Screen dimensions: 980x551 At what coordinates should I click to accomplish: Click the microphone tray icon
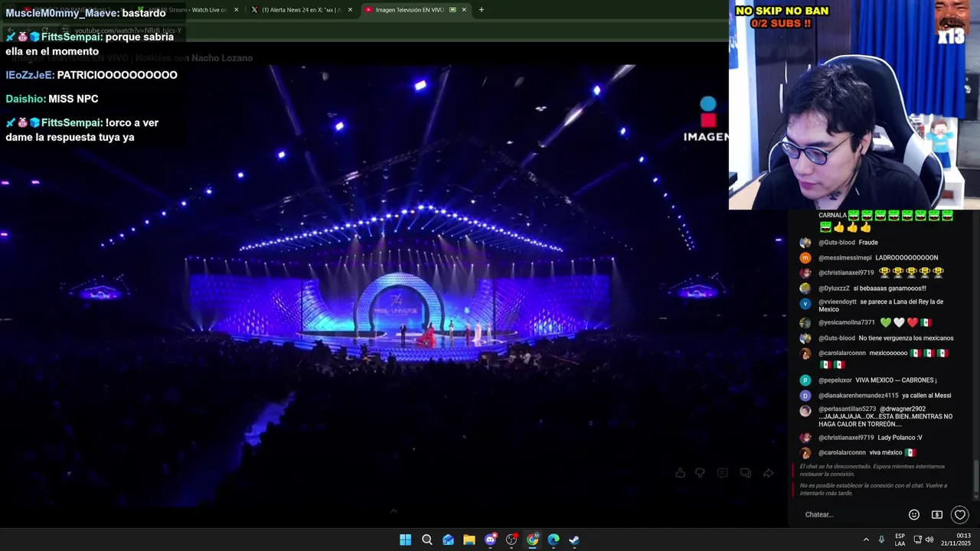coord(881,540)
